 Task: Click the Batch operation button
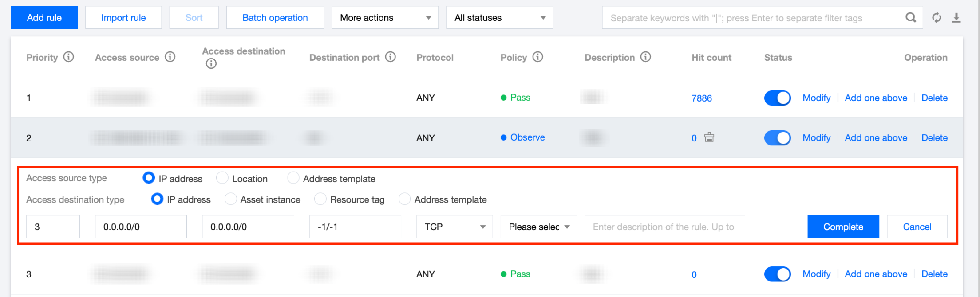point(275,18)
